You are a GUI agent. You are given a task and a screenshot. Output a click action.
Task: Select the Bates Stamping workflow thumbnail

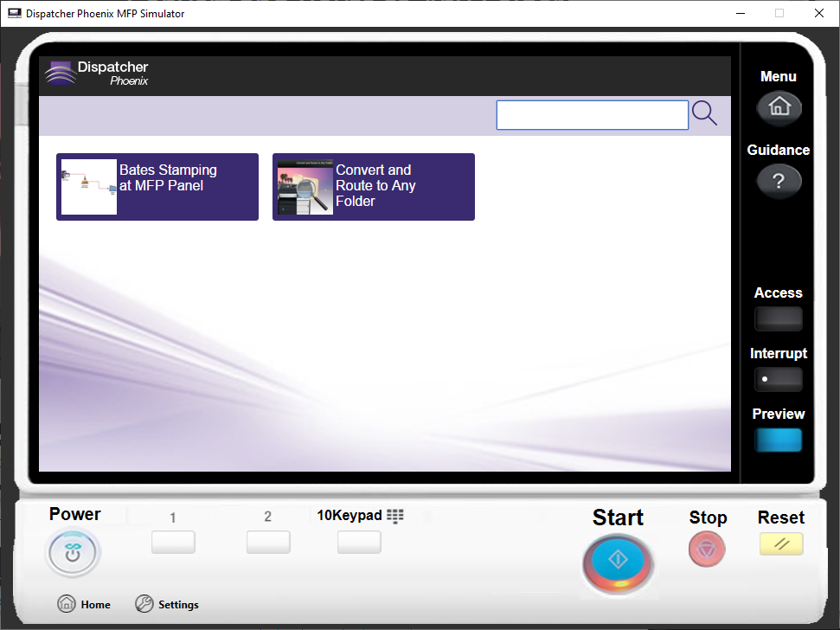coord(89,187)
